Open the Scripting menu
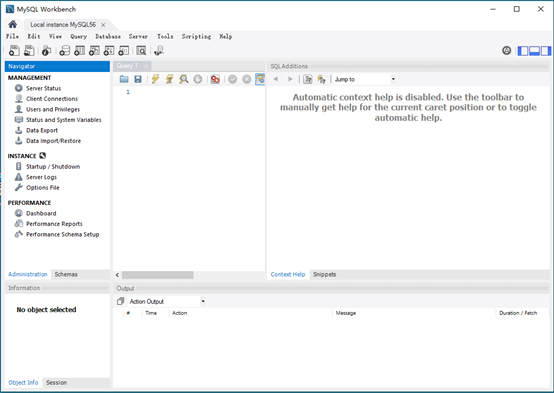Viewport: 554px width, 393px height. 196,36
